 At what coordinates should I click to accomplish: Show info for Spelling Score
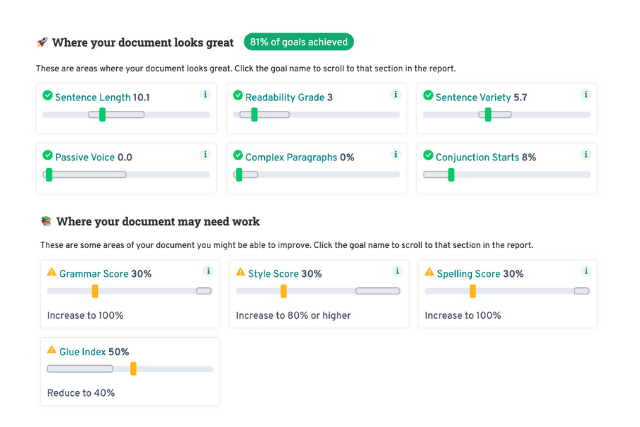[x=586, y=271]
